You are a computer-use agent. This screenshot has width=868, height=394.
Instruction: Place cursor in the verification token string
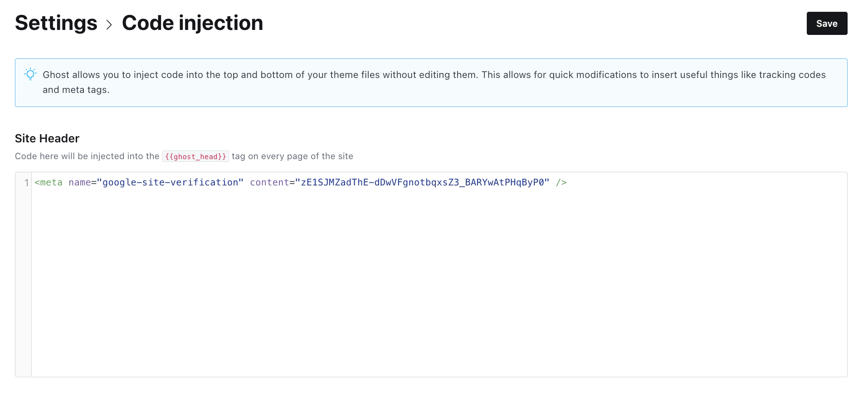[x=422, y=183]
